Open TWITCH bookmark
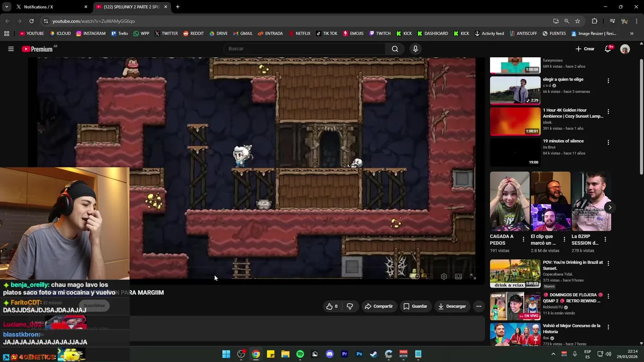Viewport: 644px width, 362px height. tap(379, 34)
